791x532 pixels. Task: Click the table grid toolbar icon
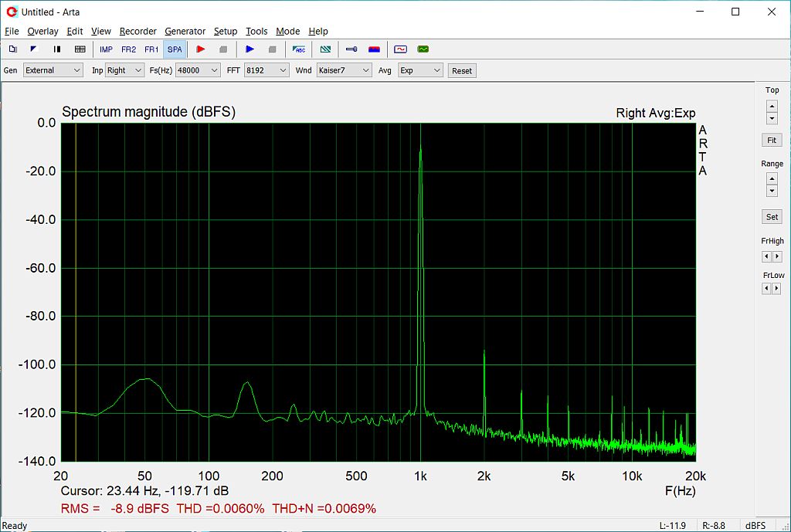(80, 49)
